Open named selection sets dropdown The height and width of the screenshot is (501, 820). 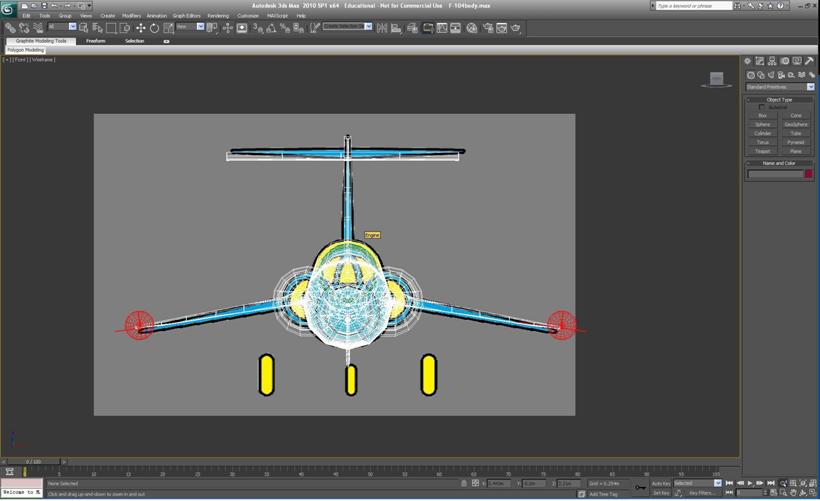pyautogui.click(x=347, y=26)
